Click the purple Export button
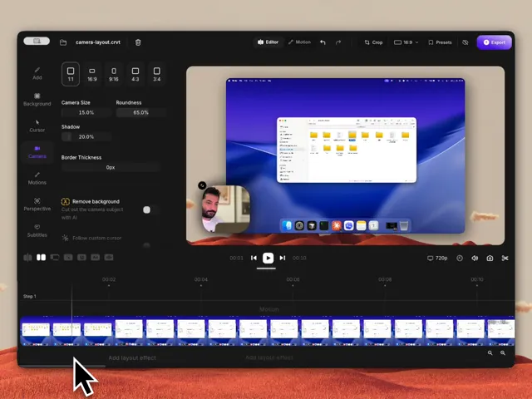Image resolution: width=532 pixels, height=399 pixels. click(495, 42)
